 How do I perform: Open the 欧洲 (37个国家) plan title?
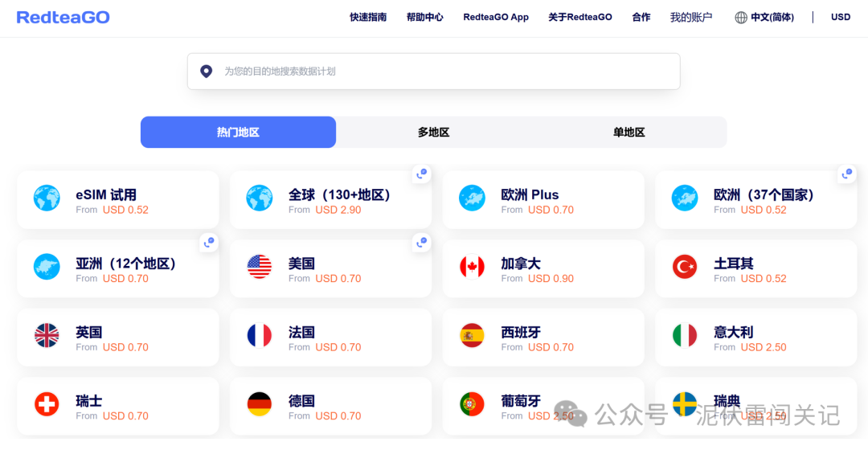point(764,194)
